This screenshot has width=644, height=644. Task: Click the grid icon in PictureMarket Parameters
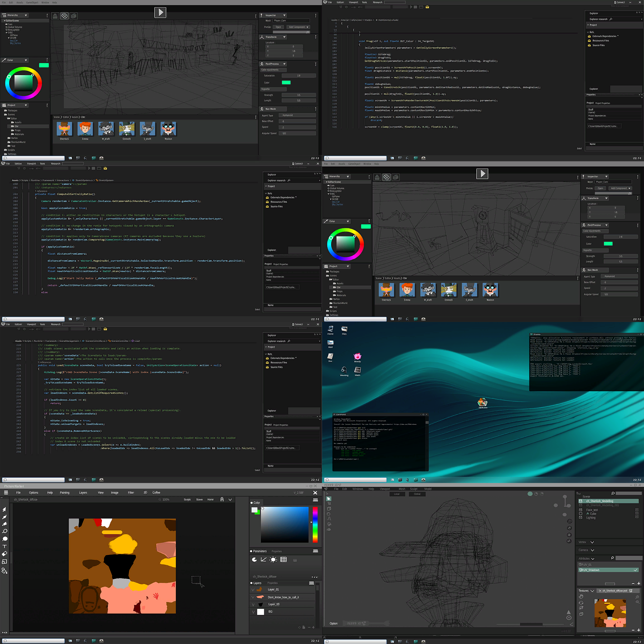283,559
